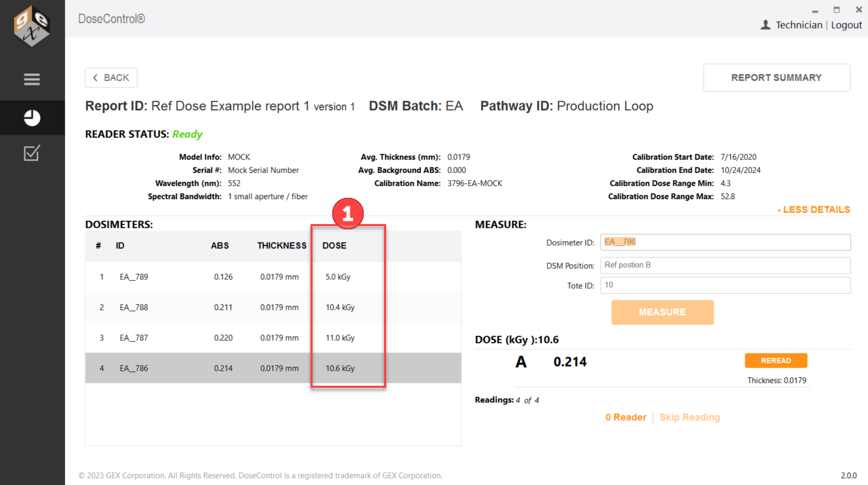Viewport: 868px width, 485px height.
Task: Click the Skip Reading link
Action: pos(689,417)
